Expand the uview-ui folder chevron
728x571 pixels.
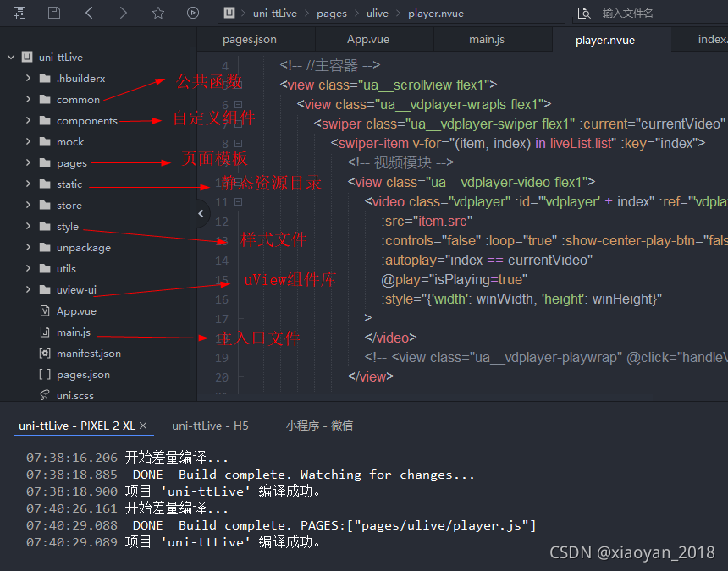click(x=28, y=289)
